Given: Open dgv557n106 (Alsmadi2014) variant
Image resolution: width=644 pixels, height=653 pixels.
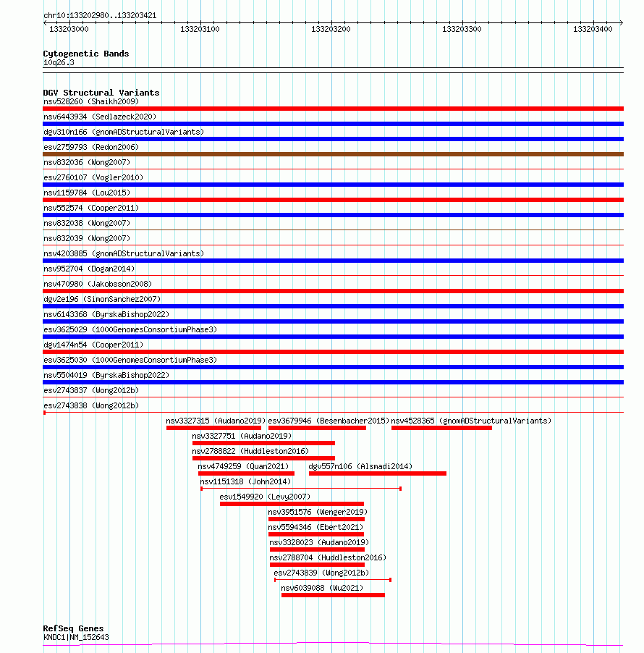Looking at the screenshot, I should click(x=360, y=466).
